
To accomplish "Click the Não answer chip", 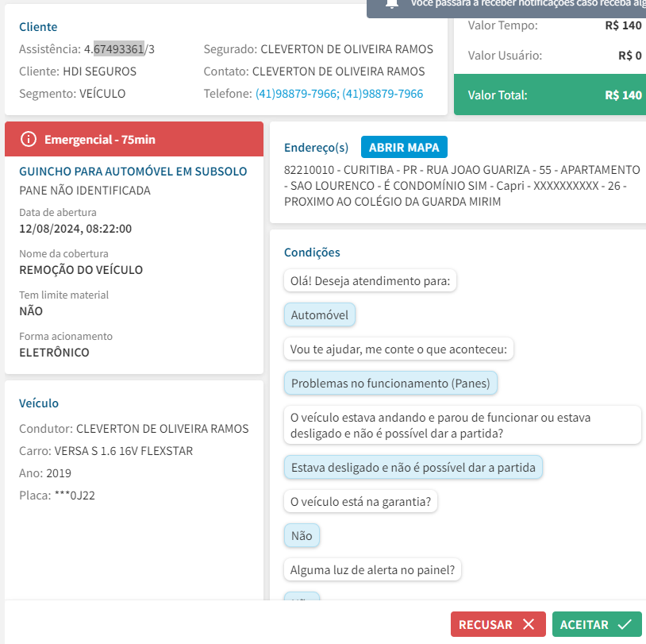I will [x=302, y=536].
